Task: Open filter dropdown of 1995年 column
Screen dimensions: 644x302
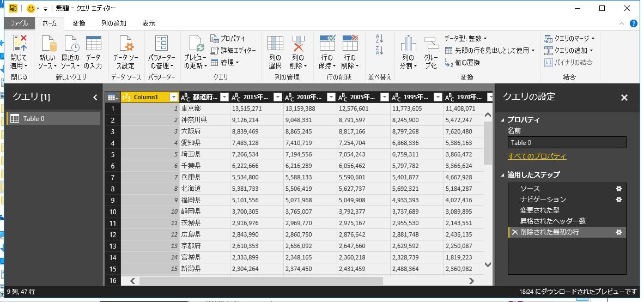Action: [438, 98]
